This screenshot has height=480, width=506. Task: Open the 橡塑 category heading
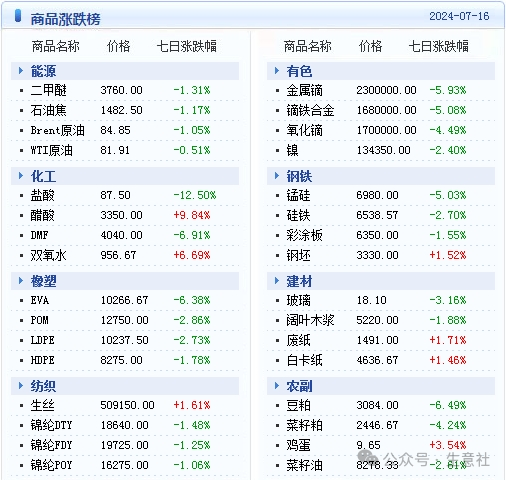(43, 281)
